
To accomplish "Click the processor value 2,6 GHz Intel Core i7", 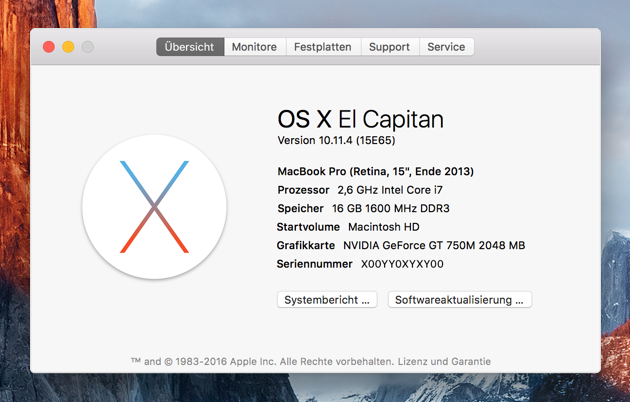I will click(x=390, y=190).
